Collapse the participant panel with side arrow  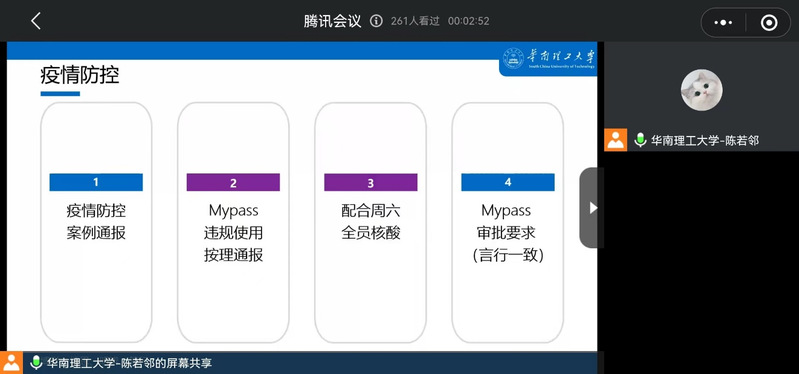click(592, 207)
